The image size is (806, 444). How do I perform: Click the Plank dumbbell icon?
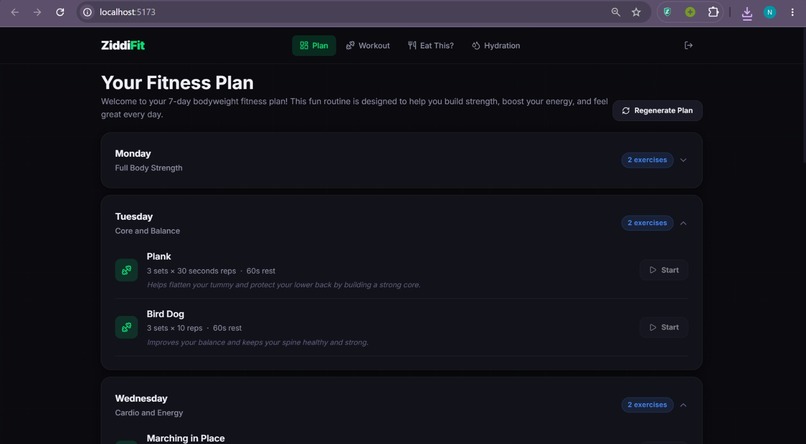(126, 270)
